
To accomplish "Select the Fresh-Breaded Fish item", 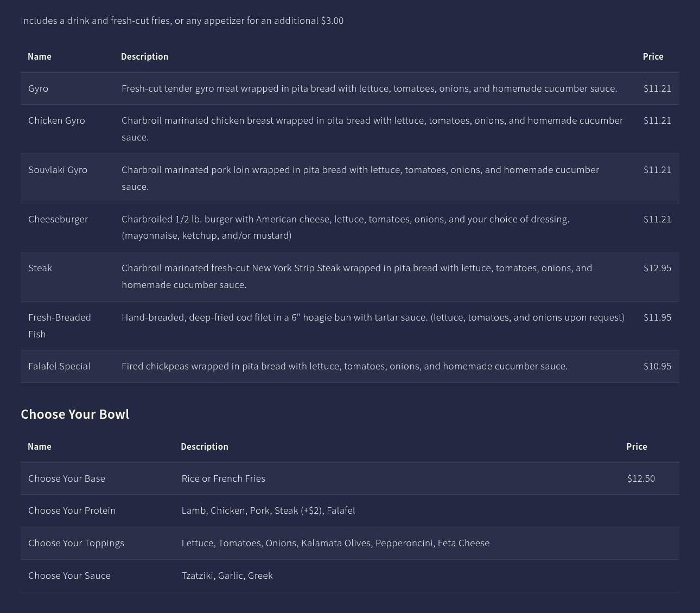I will (x=59, y=325).
